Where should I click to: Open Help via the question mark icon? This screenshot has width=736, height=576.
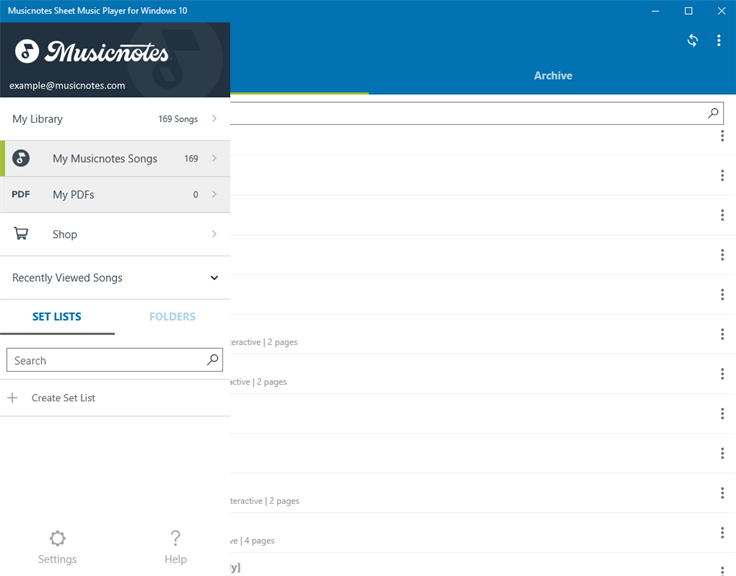tap(175, 538)
